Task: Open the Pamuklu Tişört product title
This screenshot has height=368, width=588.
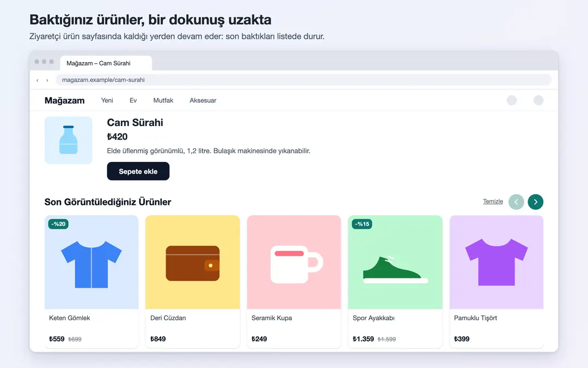Action: (x=475, y=318)
